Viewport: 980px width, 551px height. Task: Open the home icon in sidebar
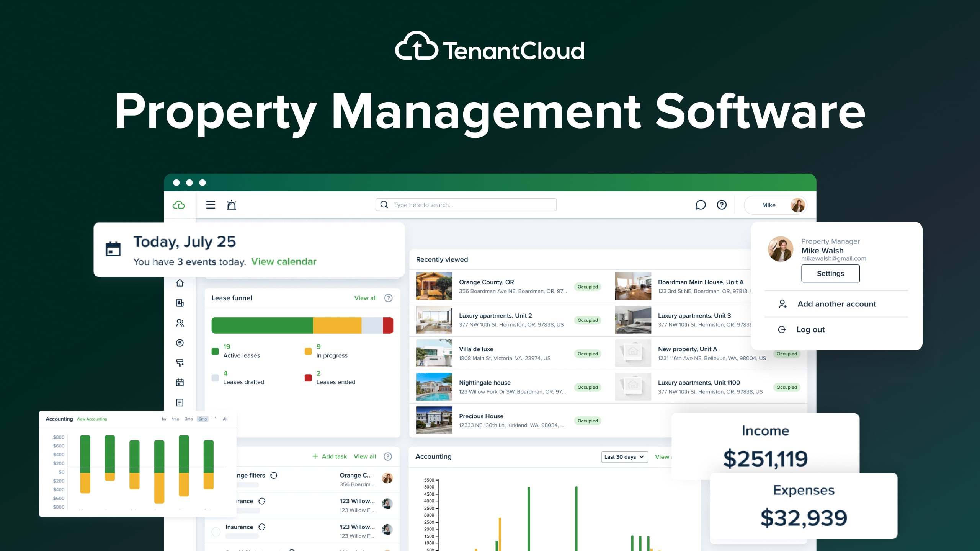tap(180, 283)
